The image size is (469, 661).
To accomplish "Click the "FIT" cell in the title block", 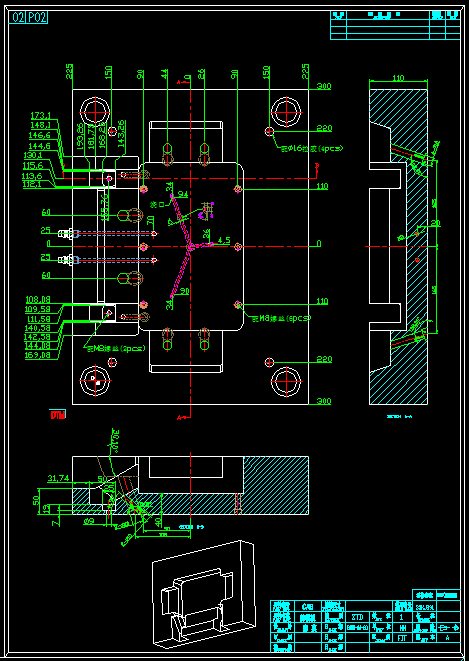I will pyautogui.click(x=402, y=638).
